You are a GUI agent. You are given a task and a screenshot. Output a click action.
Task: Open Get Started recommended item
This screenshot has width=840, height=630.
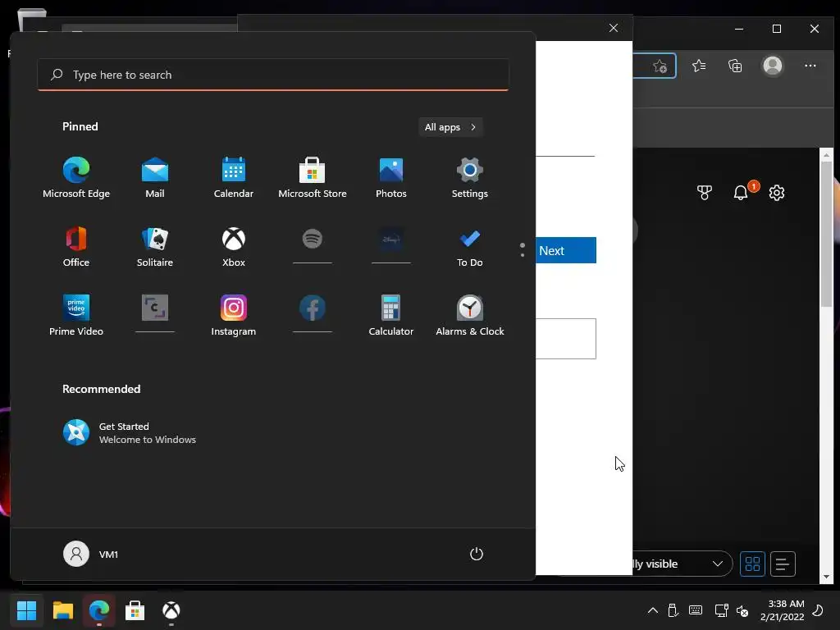click(x=130, y=433)
